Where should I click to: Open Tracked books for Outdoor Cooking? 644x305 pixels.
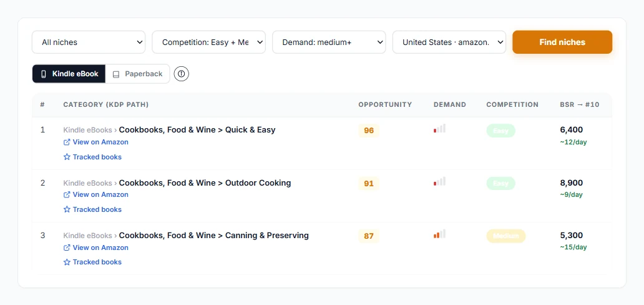pos(92,209)
